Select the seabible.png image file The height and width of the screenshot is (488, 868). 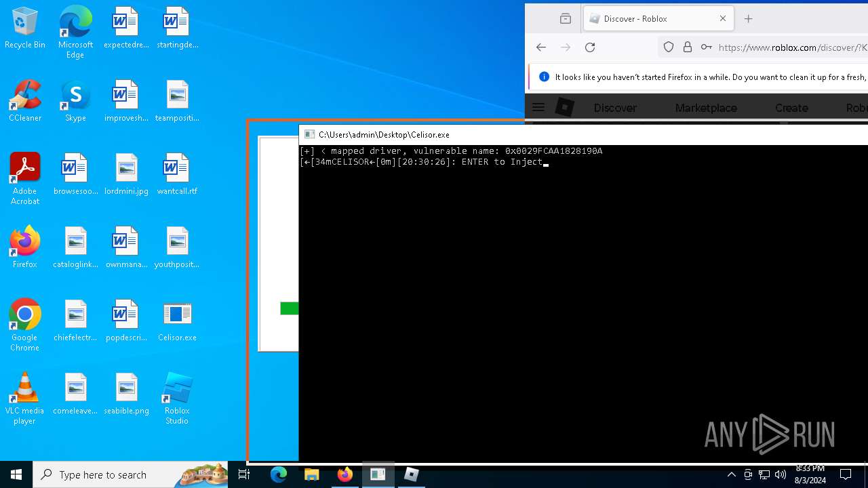pos(125,394)
